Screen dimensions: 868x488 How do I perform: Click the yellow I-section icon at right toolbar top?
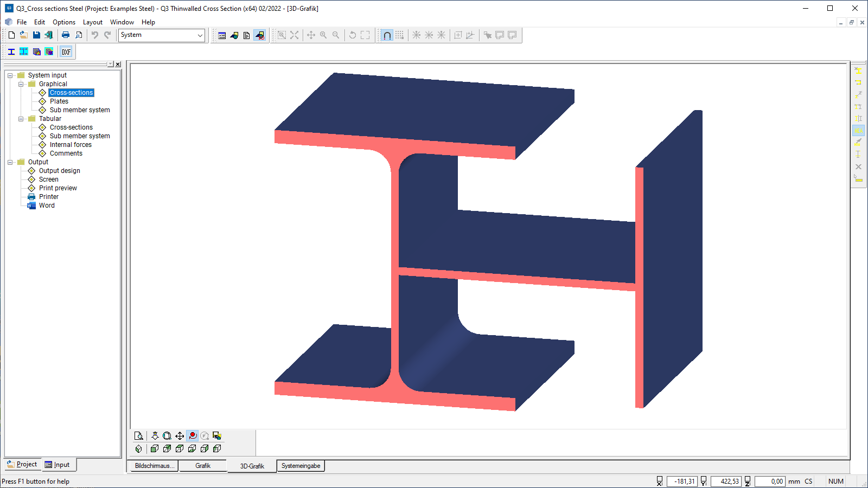tap(858, 70)
